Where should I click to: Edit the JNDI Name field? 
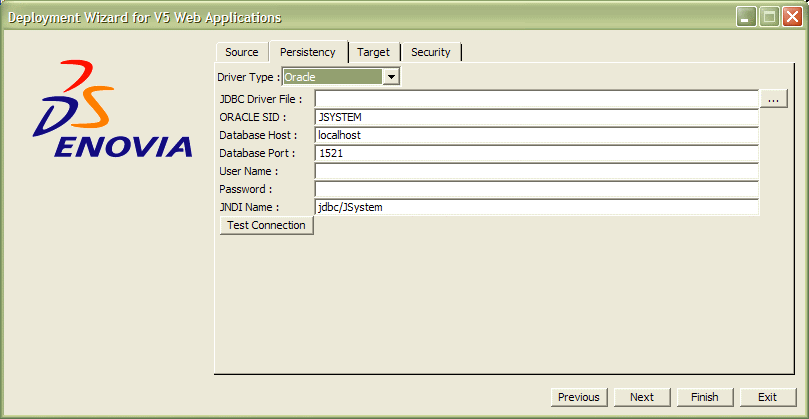pos(536,207)
